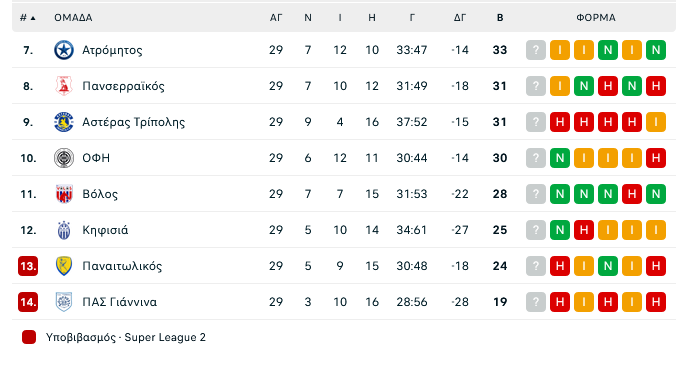Open the Ατρόμητος team name link
This screenshot has width=676, height=371.
pyautogui.click(x=112, y=50)
